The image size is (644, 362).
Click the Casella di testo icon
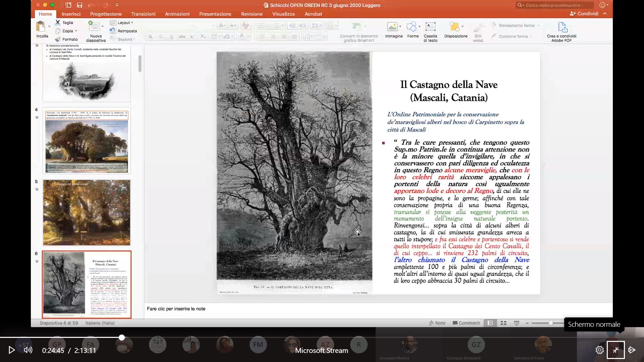pos(430,26)
